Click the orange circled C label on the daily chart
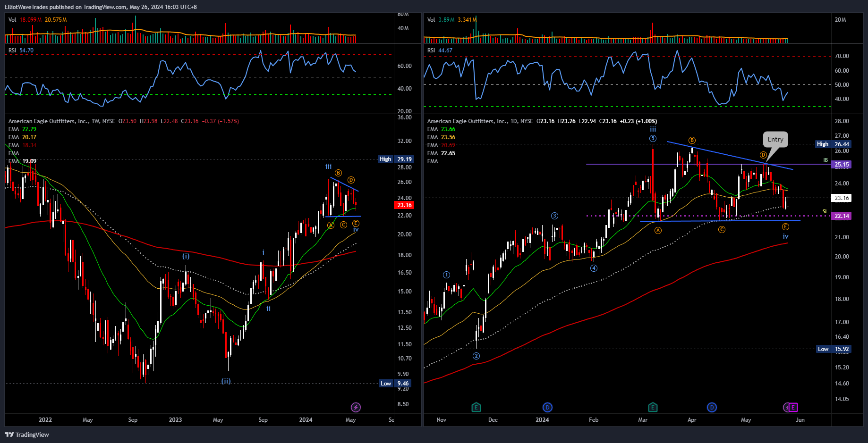This screenshot has width=868, height=443. (x=722, y=230)
